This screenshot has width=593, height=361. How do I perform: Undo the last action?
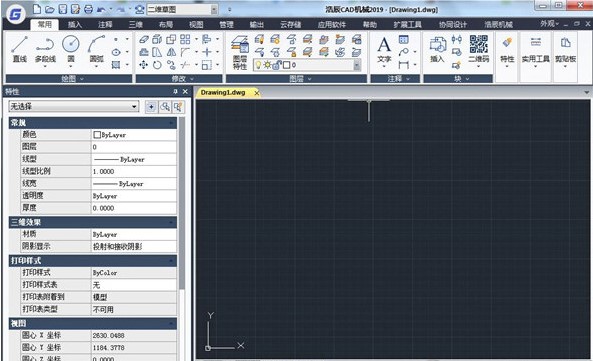point(101,9)
